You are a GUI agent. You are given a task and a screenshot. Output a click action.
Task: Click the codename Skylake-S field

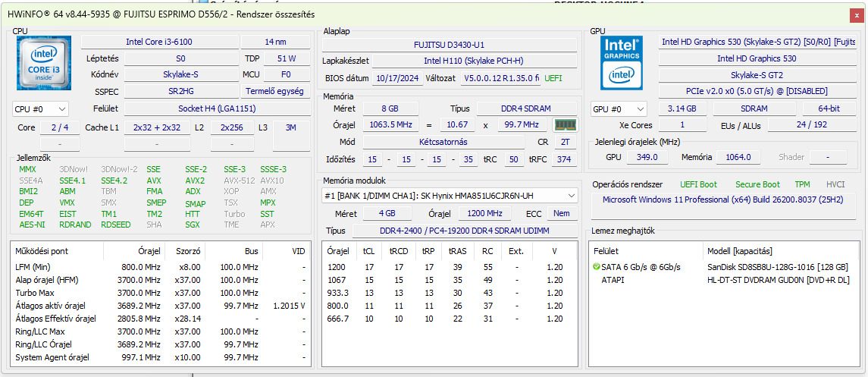click(x=180, y=74)
